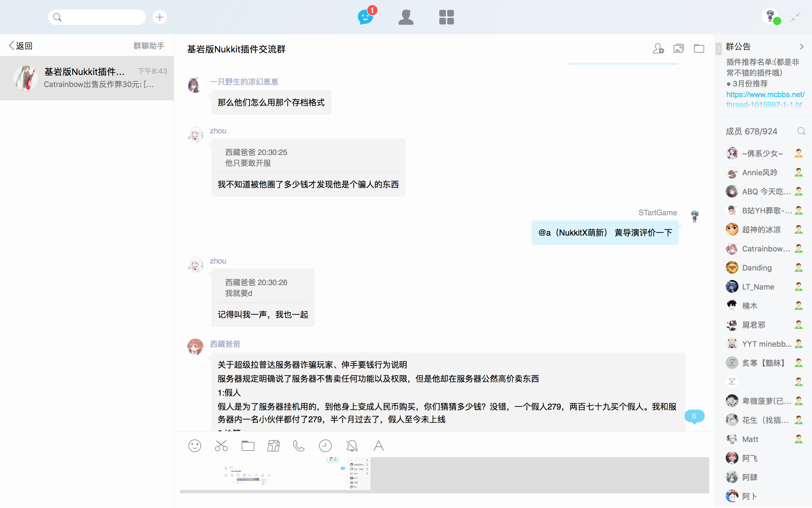Open message history clock icon

[325, 446]
